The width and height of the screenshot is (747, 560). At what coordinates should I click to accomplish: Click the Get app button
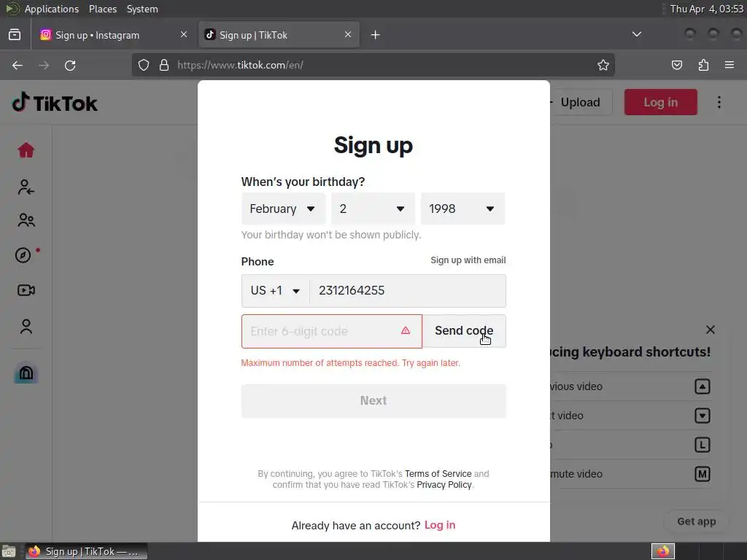tap(696, 521)
